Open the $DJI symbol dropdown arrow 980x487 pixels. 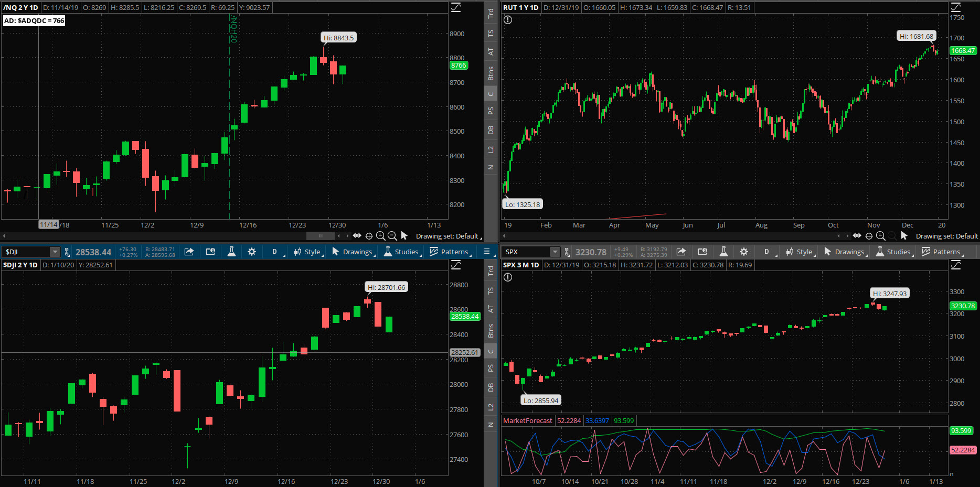click(x=55, y=252)
